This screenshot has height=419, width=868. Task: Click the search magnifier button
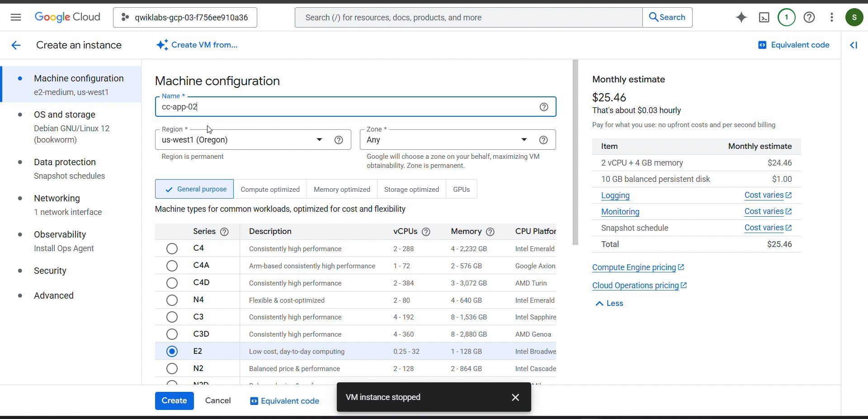[667, 17]
